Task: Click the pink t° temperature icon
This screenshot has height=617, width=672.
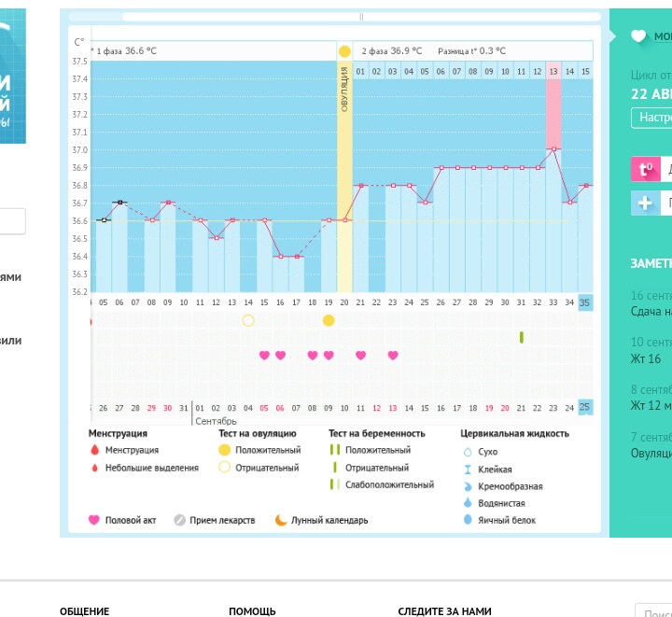Action: click(645, 169)
